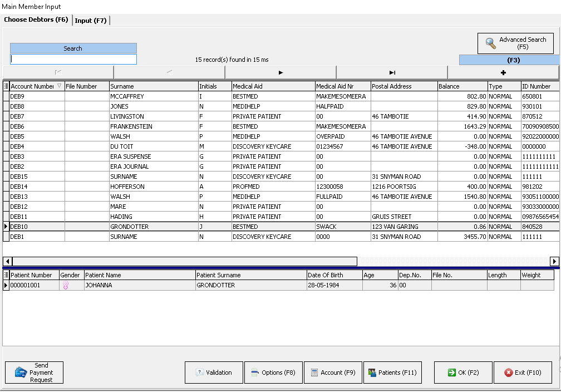Select Choose Debtors (F6) tab

tap(36, 20)
